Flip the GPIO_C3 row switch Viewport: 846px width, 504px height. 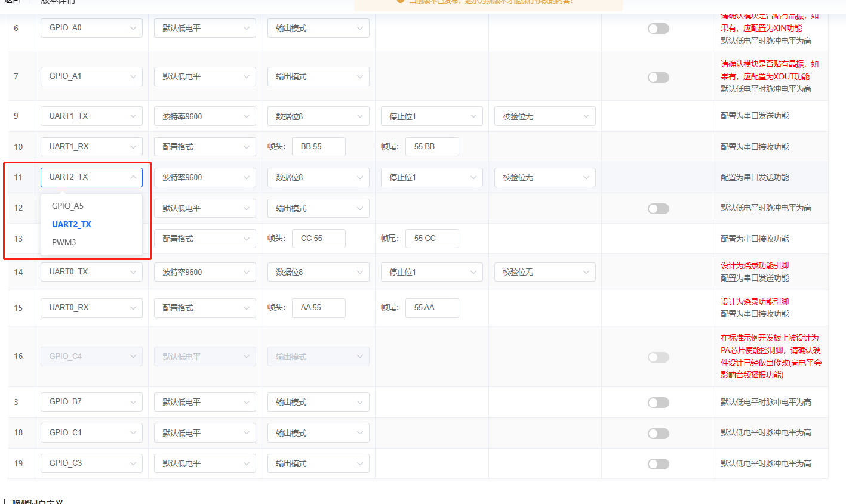pyautogui.click(x=658, y=464)
